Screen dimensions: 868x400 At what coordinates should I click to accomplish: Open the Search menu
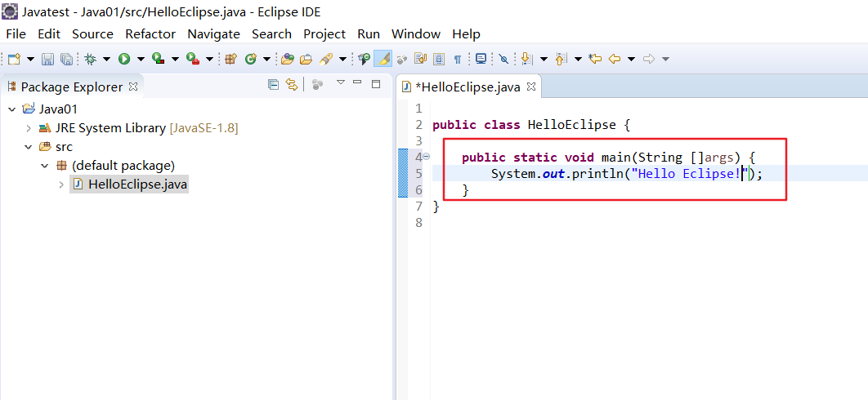point(272,33)
